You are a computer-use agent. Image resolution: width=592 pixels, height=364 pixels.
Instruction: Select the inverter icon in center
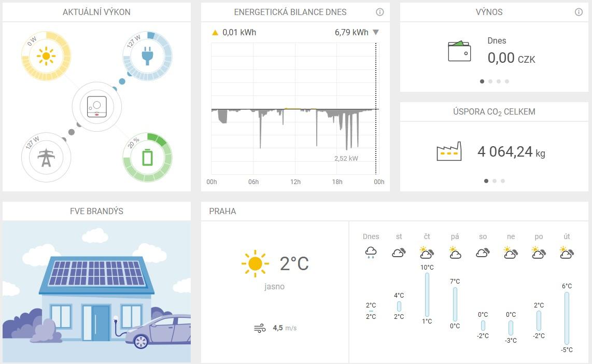click(x=97, y=107)
